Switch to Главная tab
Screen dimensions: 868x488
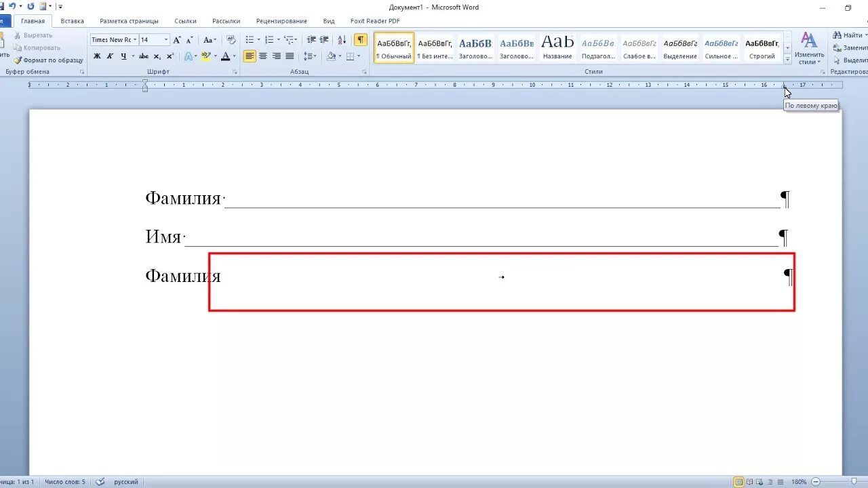tap(33, 21)
